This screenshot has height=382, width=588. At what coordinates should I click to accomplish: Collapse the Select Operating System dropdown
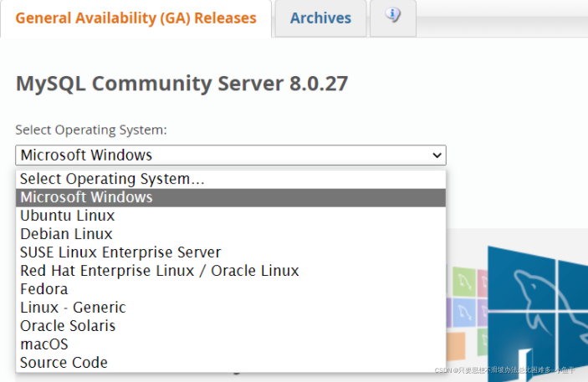[231, 155]
